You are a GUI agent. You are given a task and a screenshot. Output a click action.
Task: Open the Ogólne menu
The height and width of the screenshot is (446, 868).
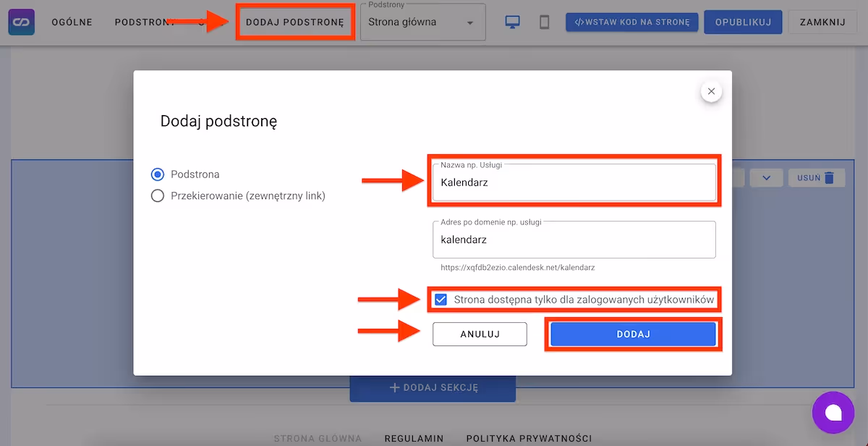coord(72,22)
